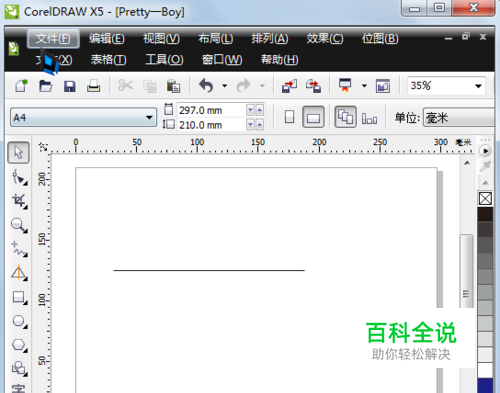Select the eyedropper in color palette
The image size is (500, 393).
coord(485,166)
